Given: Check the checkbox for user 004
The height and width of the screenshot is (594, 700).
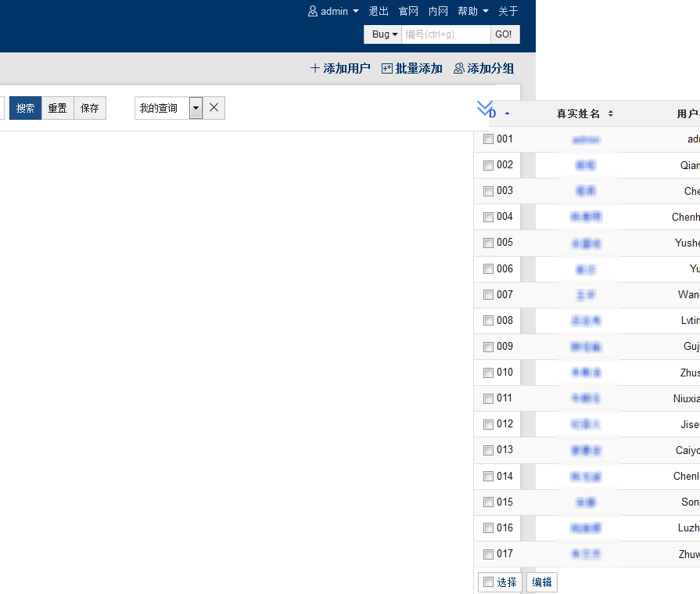Looking at the screenshot, I should (488, 217).
